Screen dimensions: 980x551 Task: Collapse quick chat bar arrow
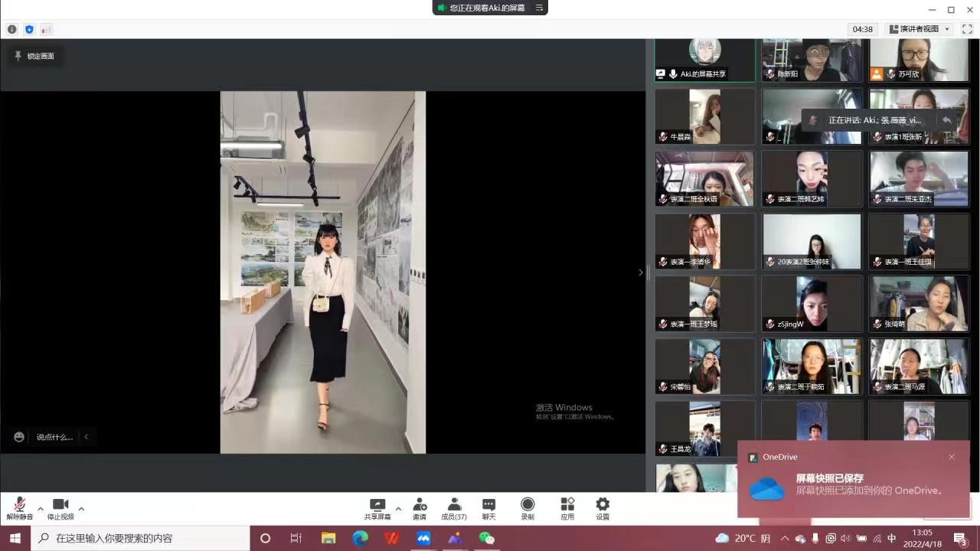tap(86, 437)
